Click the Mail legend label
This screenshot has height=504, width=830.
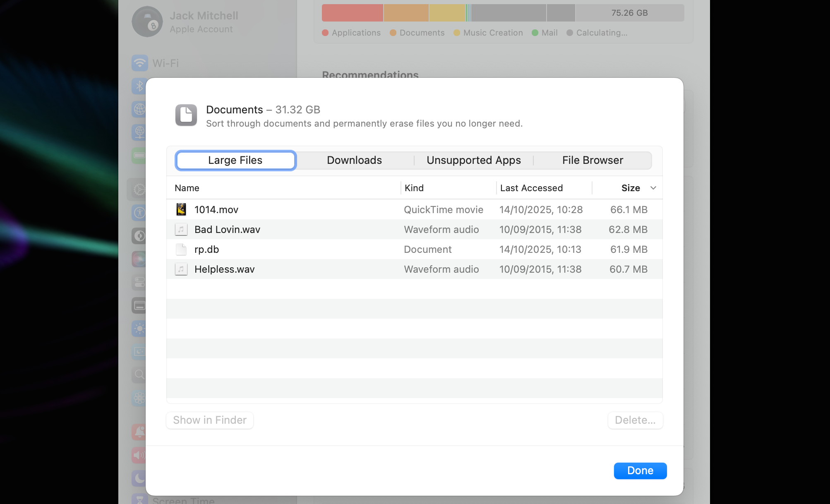coord(549,32)
